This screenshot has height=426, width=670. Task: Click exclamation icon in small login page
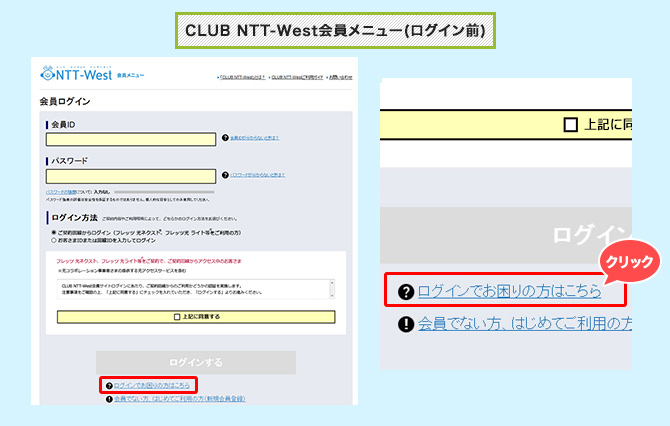click(x=109, y=399)
